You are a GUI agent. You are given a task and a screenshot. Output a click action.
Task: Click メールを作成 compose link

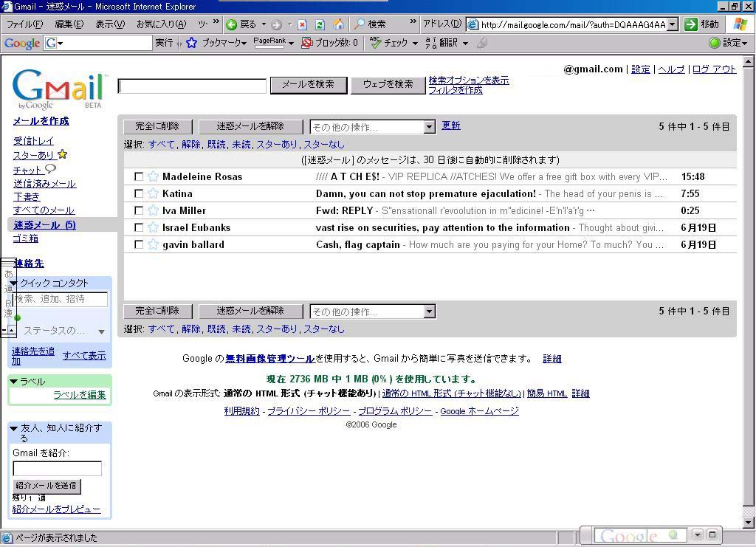point(41,121)
